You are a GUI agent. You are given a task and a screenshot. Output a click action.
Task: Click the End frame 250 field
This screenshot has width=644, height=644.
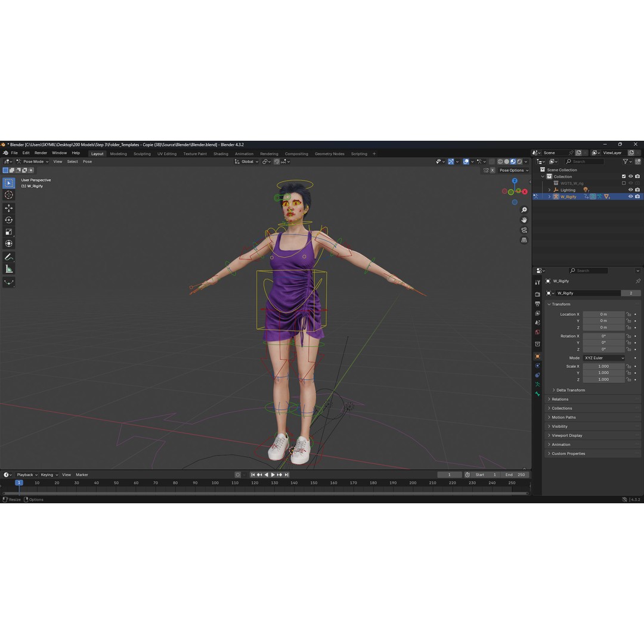[515, 475]
